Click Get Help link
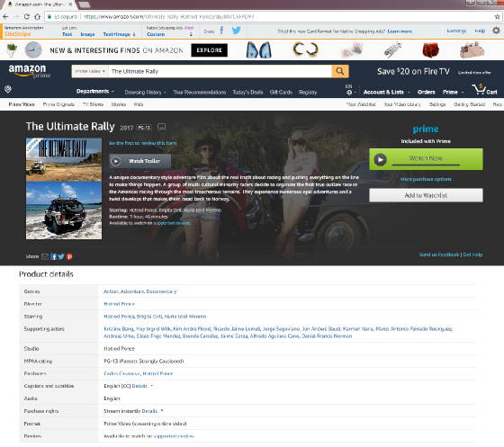This screenshot has width=504, height=447. (x=472, y=255)
